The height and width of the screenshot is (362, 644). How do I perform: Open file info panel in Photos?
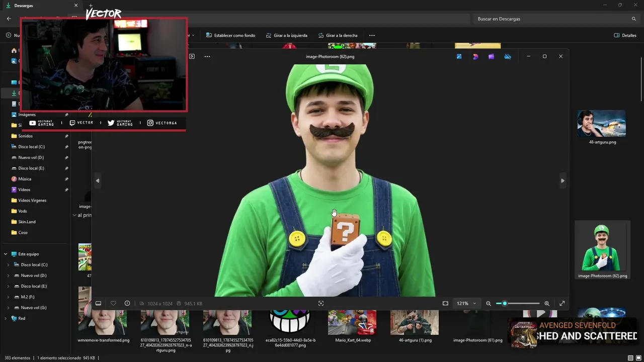pyautogui.click(x=127, y=303)
